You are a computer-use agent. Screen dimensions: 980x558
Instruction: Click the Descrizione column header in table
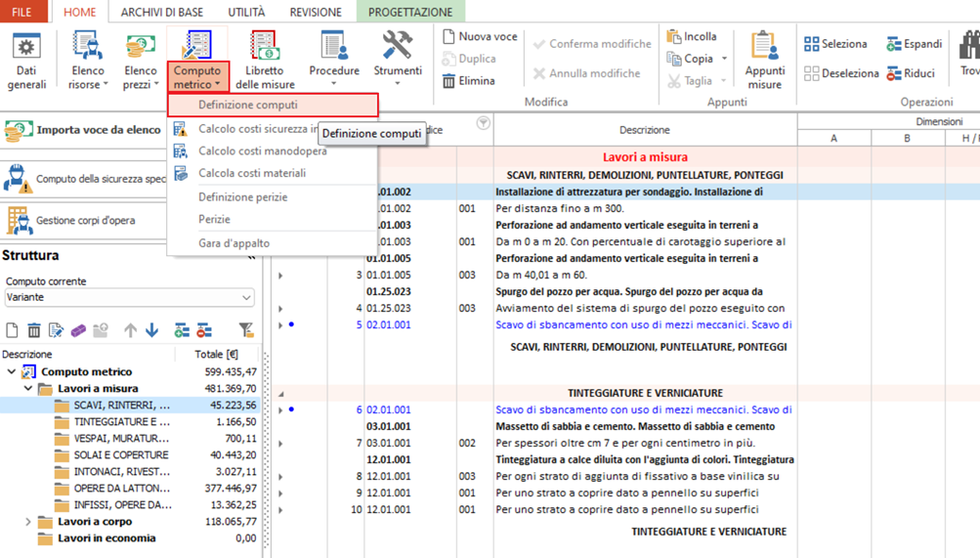645,130
